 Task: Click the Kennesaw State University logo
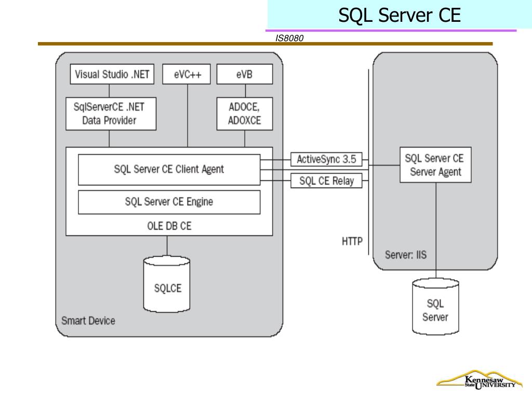(480, 380)
